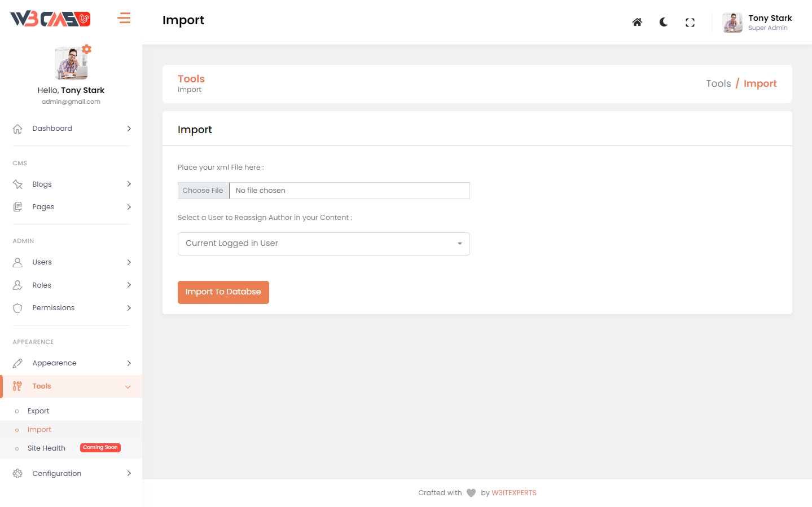
Task: Toggle the hamburger sidebar menu icon
Action: [124, 19]
